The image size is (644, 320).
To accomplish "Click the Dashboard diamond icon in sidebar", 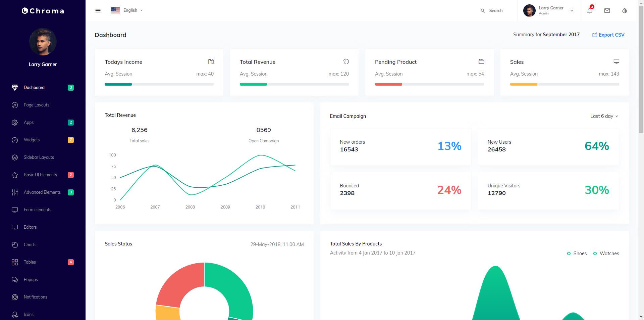I will tap(15, 87).
